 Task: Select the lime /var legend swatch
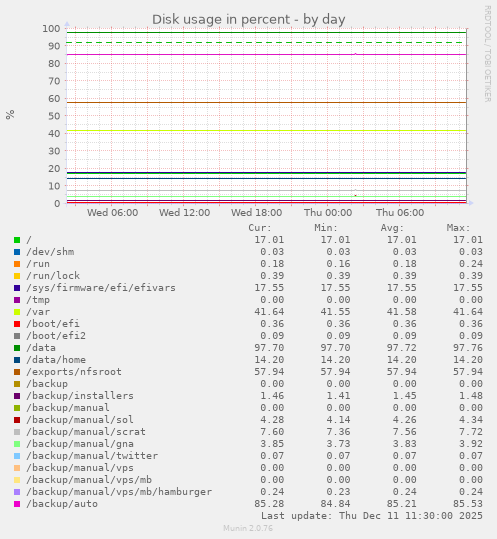point(17,312)
